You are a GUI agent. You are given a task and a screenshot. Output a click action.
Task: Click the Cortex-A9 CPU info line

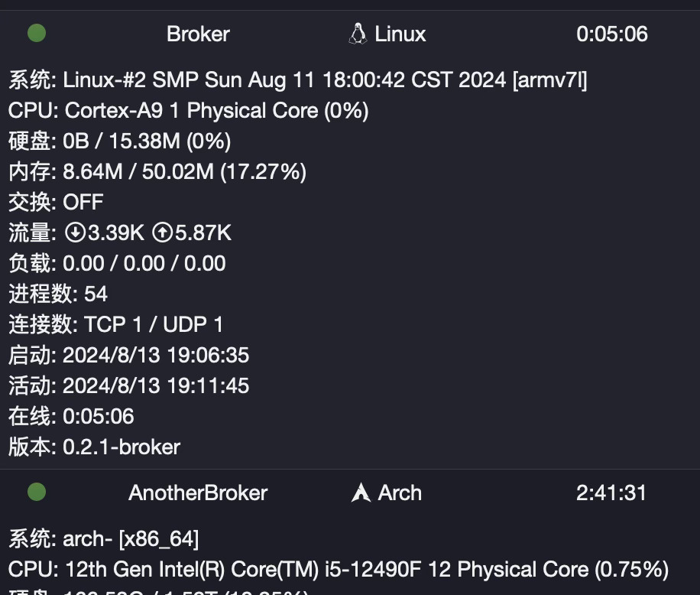(189, 110)
